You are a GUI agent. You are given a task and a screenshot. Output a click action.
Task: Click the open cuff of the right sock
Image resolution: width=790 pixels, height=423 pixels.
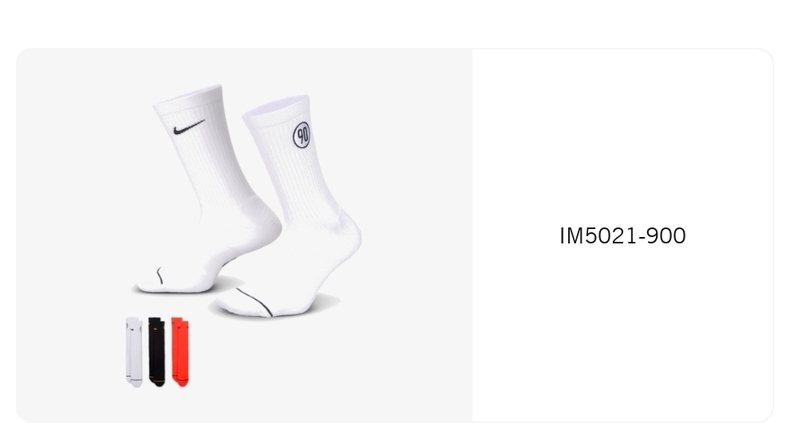pyautogui.click(x=276, y=106)
